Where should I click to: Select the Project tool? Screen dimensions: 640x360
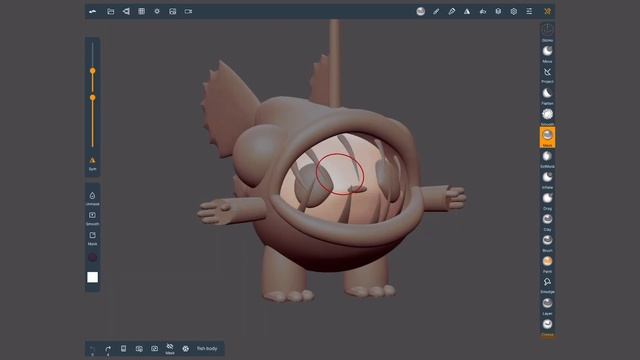click(547, 75)
